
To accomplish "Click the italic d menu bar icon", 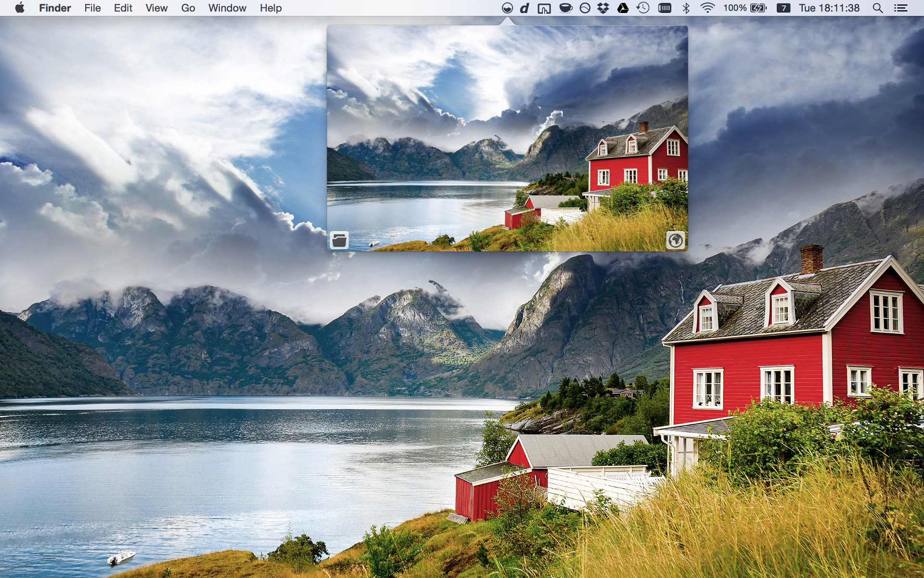I will (x=525, y=8).
